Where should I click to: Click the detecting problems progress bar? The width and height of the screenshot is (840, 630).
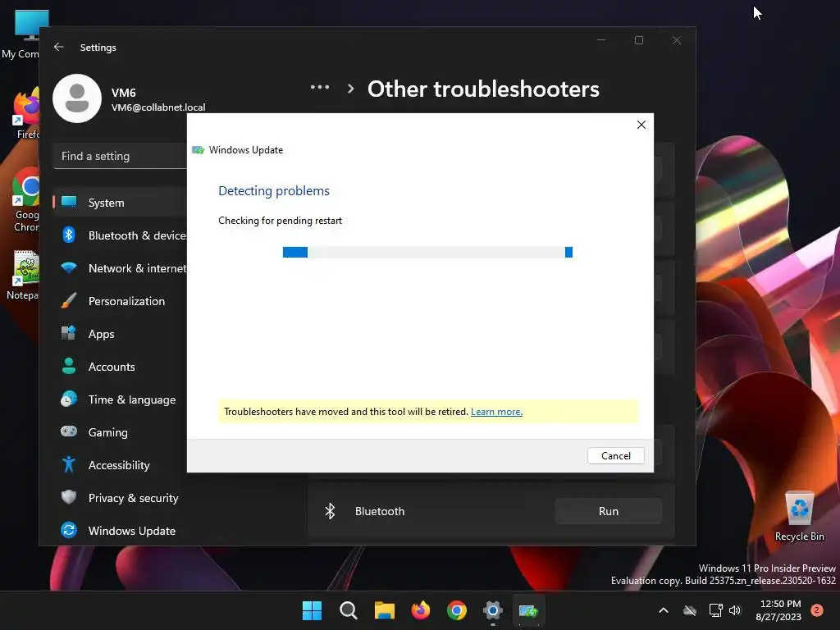click(427, 253)
